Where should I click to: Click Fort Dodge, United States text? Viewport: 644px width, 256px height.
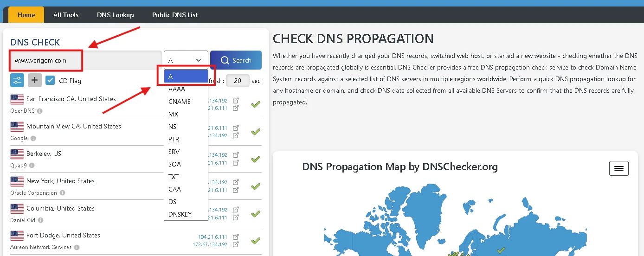point(63,235)
